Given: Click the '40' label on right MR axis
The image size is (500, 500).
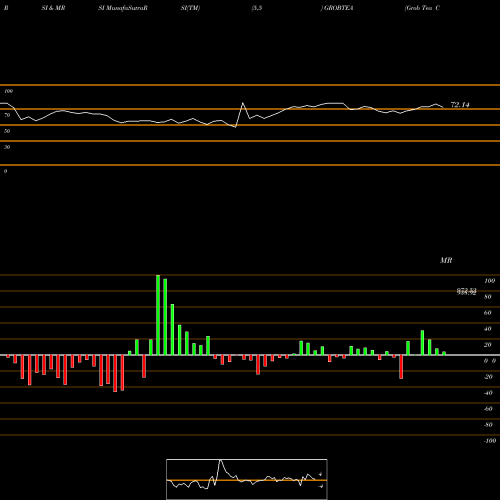Looking at the screenshot, I should (488, 329).
